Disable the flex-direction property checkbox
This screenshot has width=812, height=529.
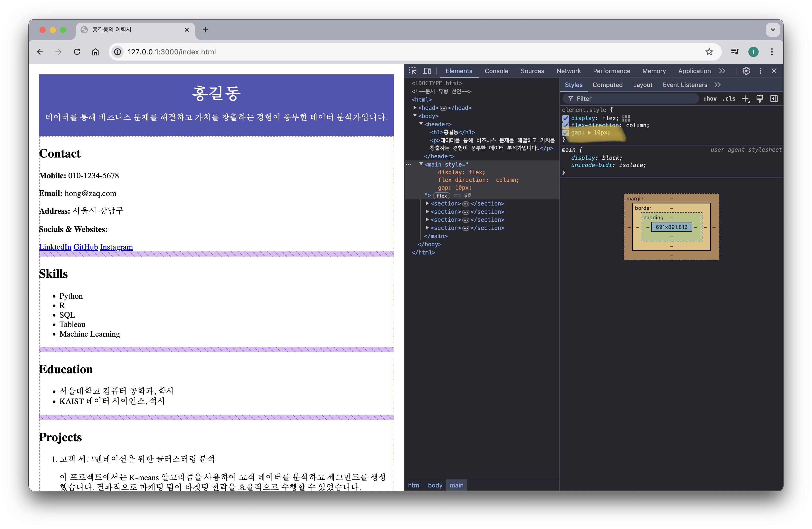click(x=566, y=125)
